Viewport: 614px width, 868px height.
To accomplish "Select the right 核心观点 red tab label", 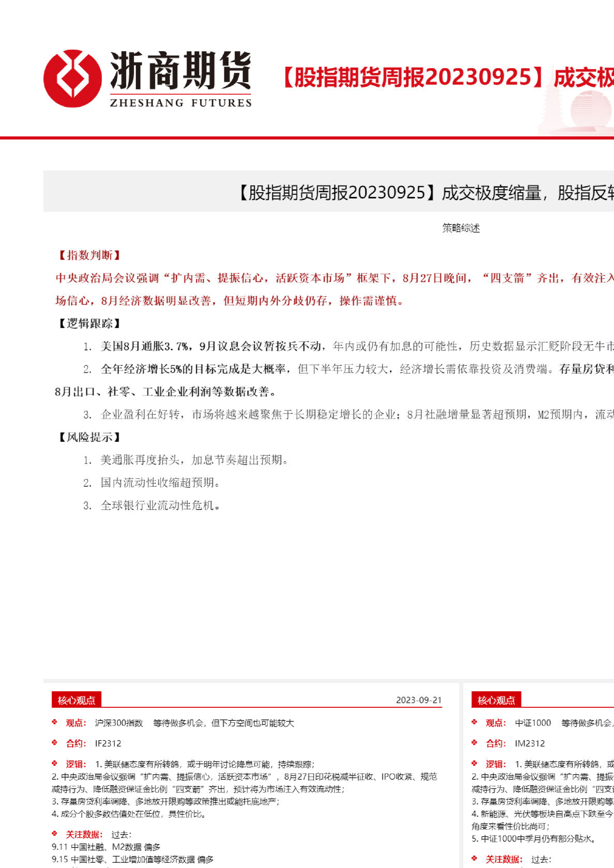I will click(x=496, y=700).
